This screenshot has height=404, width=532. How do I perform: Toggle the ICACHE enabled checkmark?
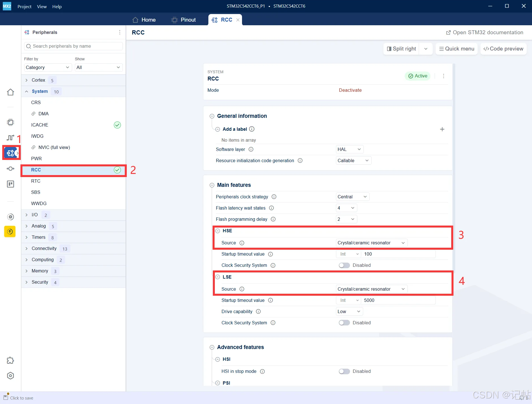point(117,125)
